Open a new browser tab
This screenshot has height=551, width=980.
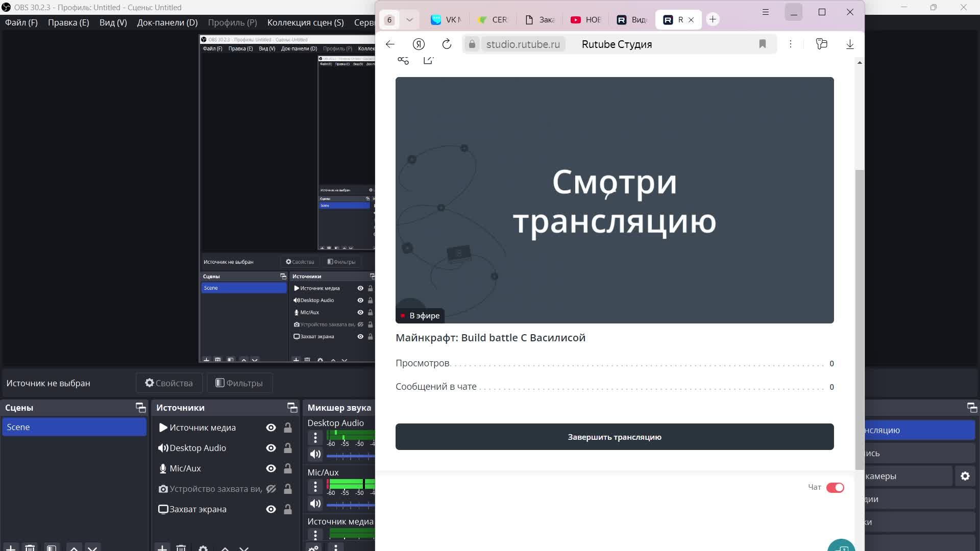click(713, 19)
